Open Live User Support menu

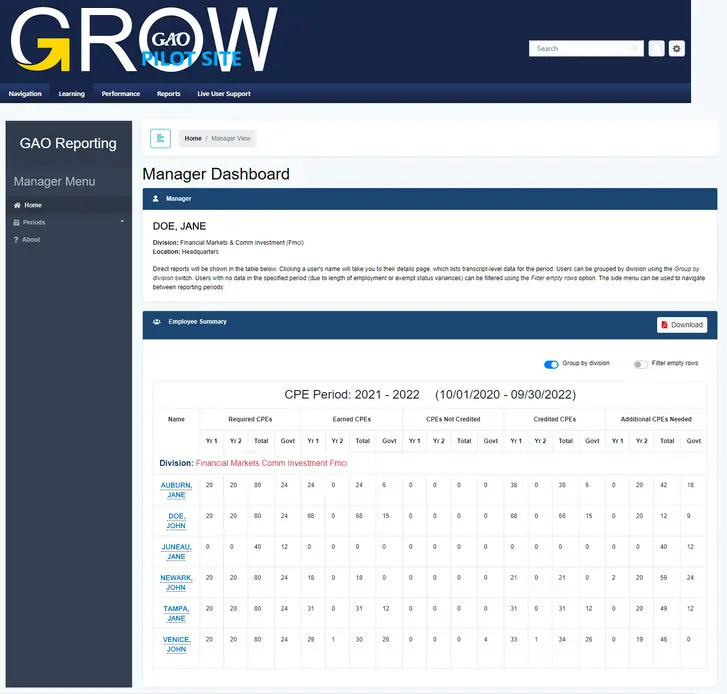[x=224, y=94]
